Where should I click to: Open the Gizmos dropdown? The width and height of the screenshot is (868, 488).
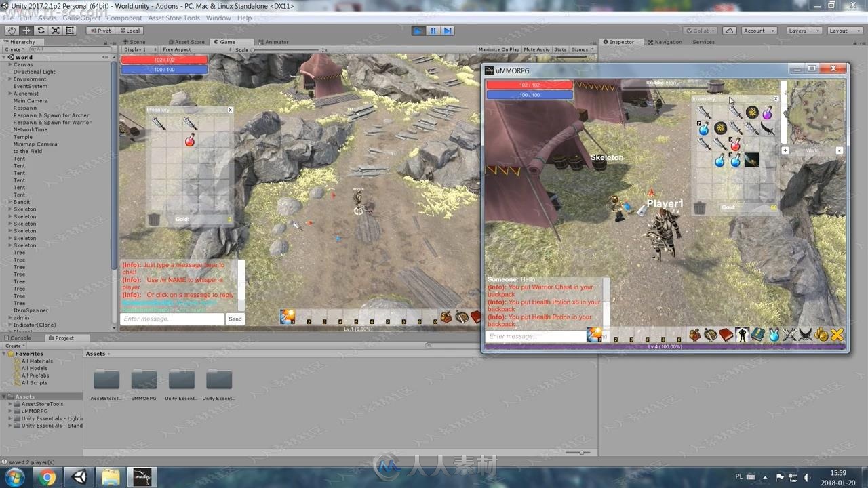pyautogui.click(x=582, y=49)
